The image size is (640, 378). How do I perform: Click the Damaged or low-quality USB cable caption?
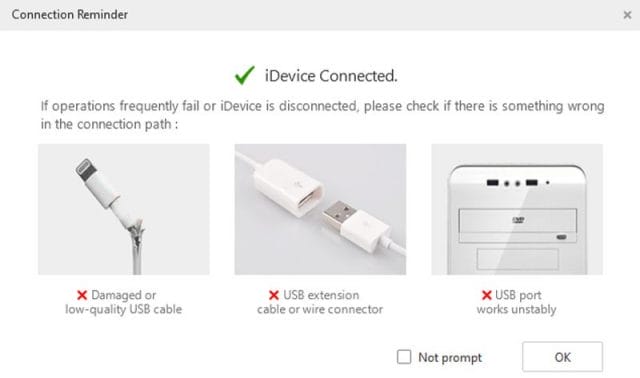coord(124,302)
